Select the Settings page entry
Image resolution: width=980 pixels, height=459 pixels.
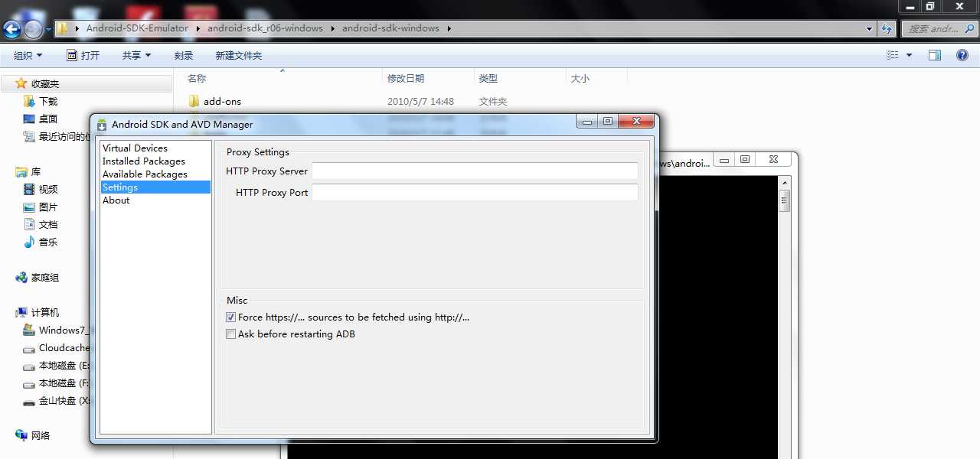tap(155, 187)
